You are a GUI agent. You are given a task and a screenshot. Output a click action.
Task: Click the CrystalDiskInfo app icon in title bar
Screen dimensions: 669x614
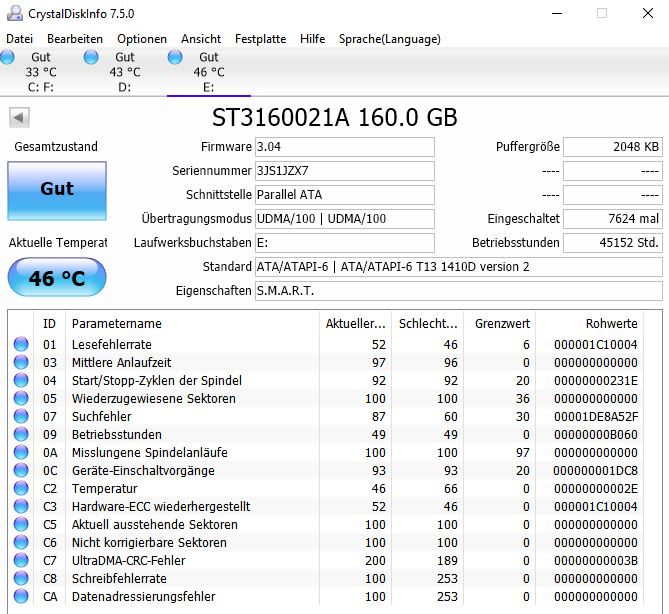coord(15,13)
